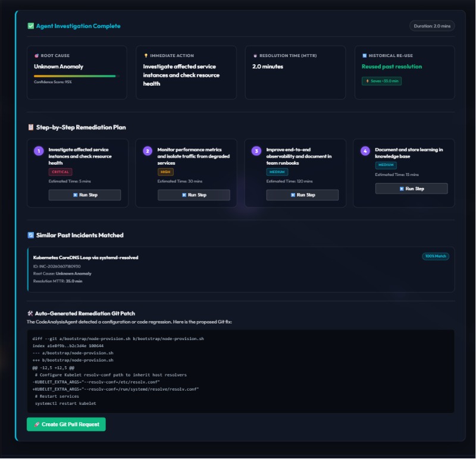Screen dimensions: 476x459
Task: Click the Unknown Anomaly root cause title
Action: pos(58,67)
